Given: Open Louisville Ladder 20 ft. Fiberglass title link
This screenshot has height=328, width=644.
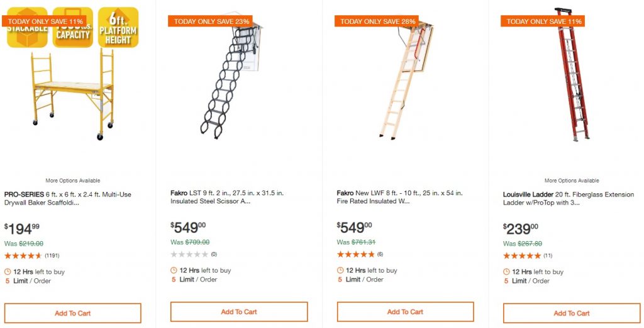Looking at the screenshot, I should [x=566, y=199].
